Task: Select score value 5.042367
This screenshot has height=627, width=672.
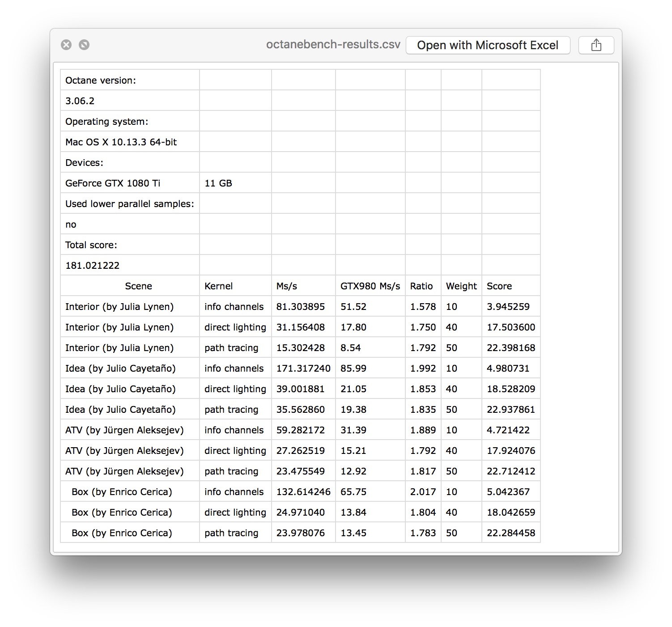Action: pos(511,491)
